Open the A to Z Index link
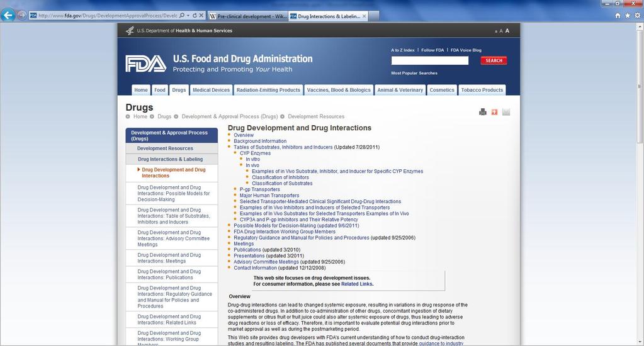The image size is (644, 346). 402,50
